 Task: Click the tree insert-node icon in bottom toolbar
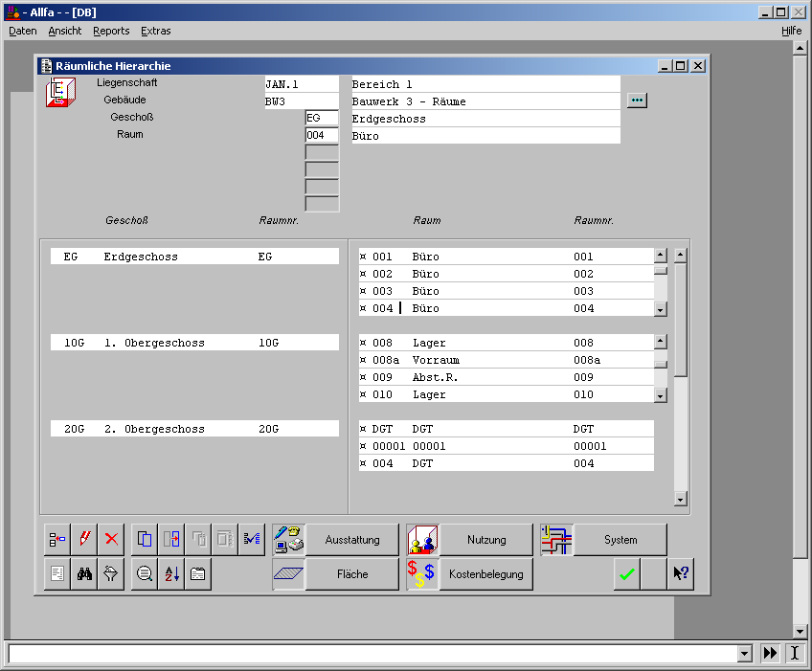point(57,540)
